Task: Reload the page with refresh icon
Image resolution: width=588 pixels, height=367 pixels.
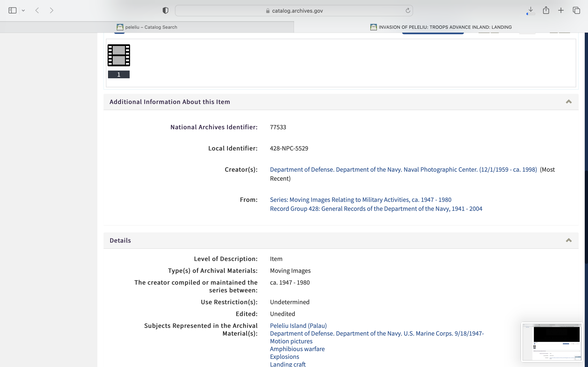Action: [408, 10]
